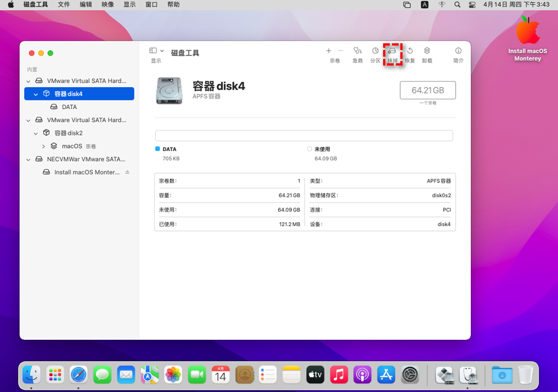Open Launchpad from the Dock
The image size is (558, 392).
click(x=55, y=375)
